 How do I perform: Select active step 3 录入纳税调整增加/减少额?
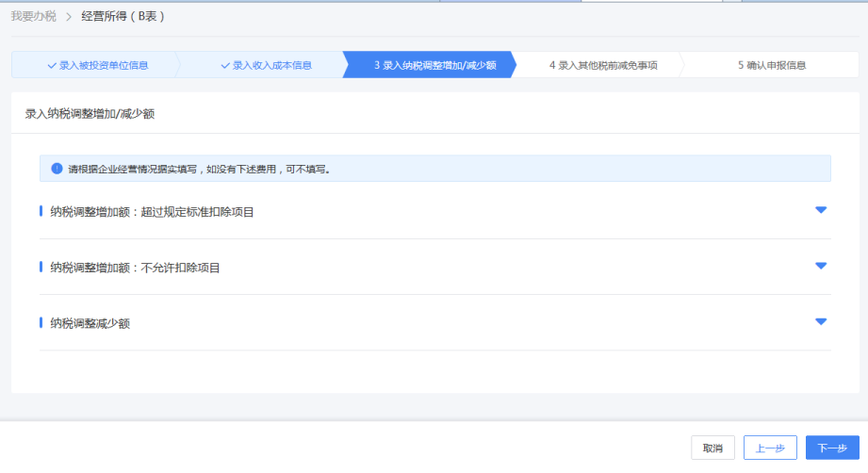tap(434, 66)
